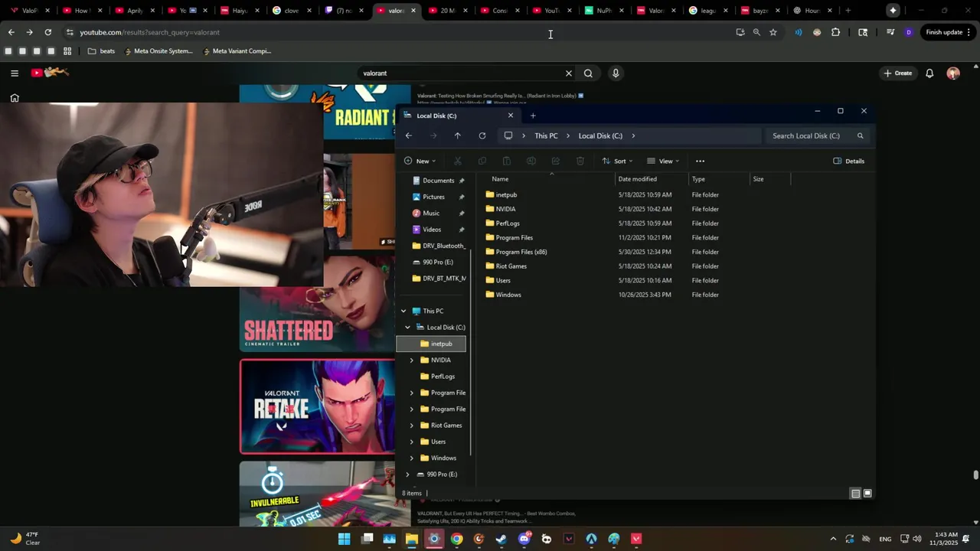Viewport: 980px width, 551px height.
Task: Open 'Meta Onsite System...' bookmark
Action: (158, 51)
